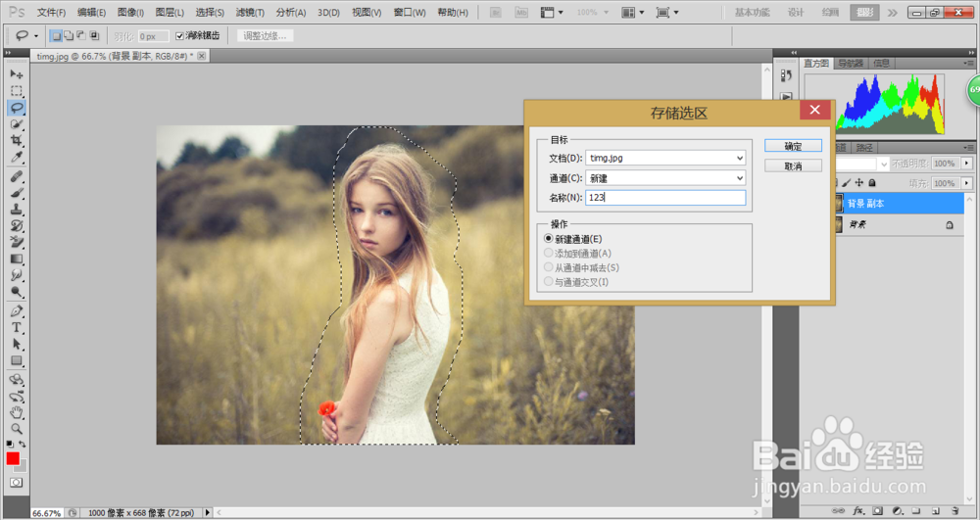Select 基本功能 workspace

point(753,13)
